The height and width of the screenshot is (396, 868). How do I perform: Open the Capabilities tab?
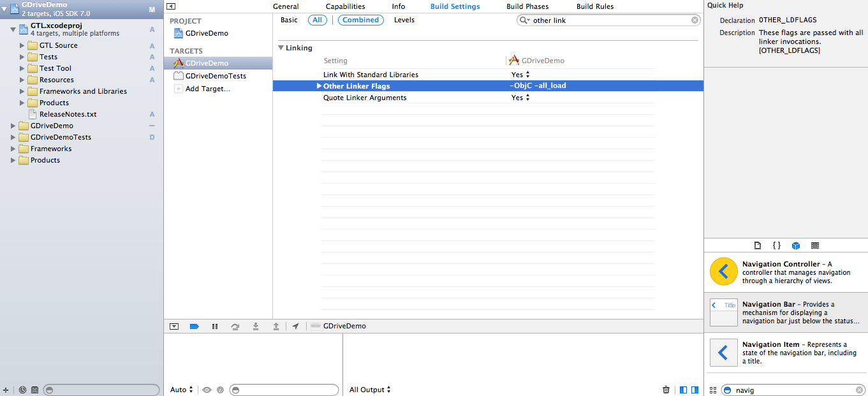346,6
